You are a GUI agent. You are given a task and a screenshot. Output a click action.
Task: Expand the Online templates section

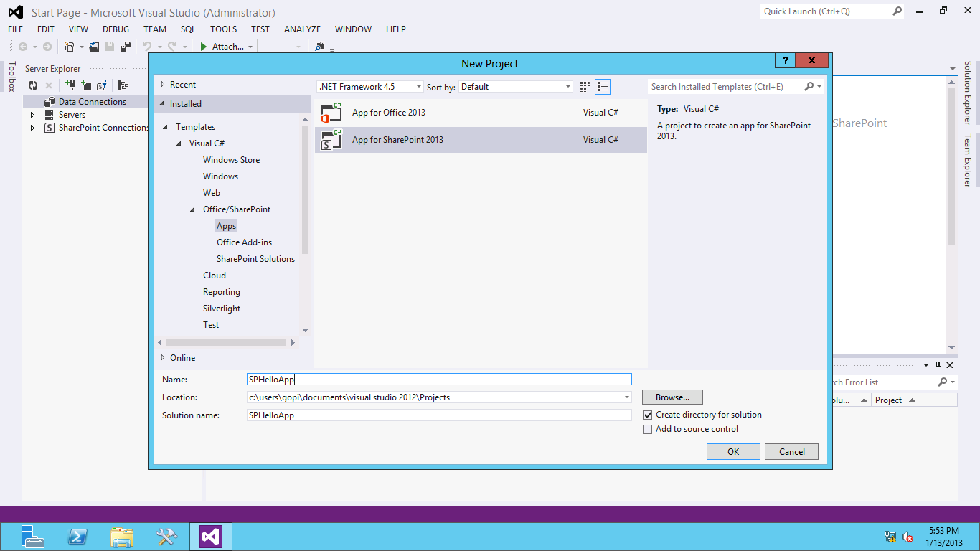pyautogui.click(x=163, y=357)
